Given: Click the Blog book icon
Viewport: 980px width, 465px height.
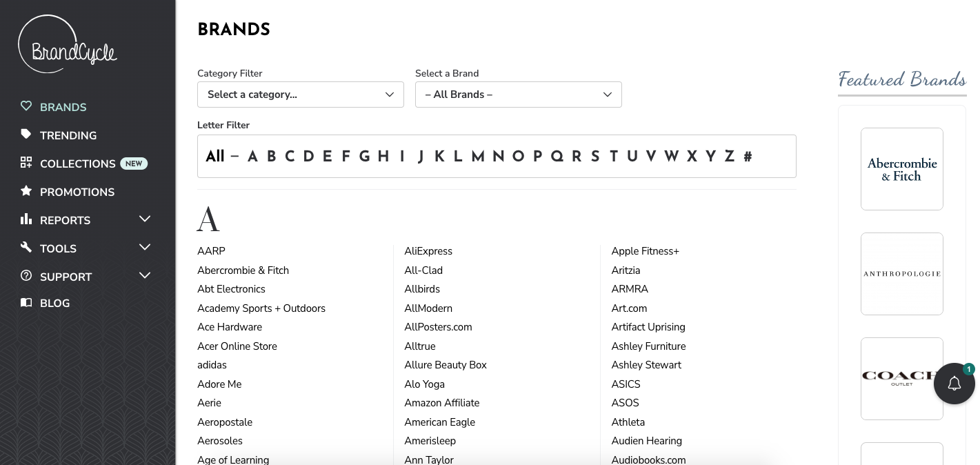Looking at the screenshot, I should pyautogui.click(x=26, y=303).
